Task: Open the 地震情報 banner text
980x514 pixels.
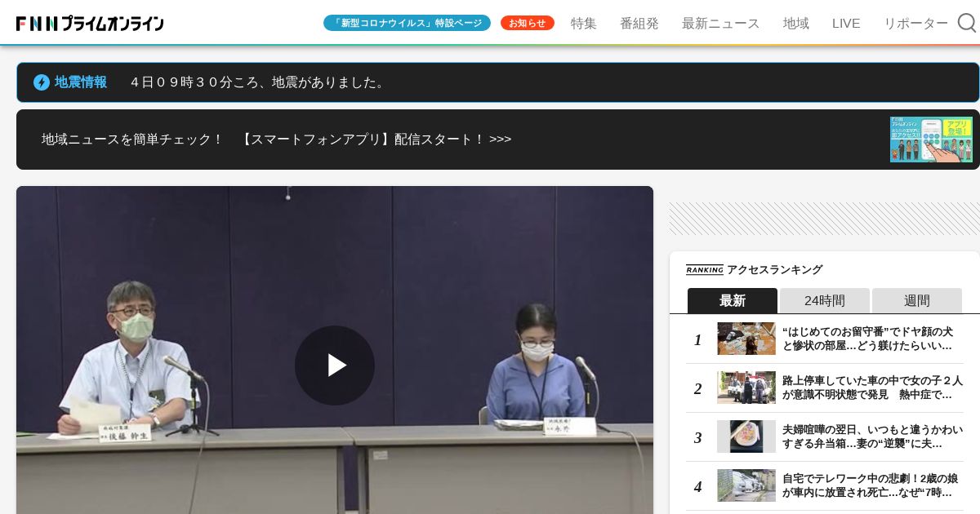Action: click(x=81, y=82)
